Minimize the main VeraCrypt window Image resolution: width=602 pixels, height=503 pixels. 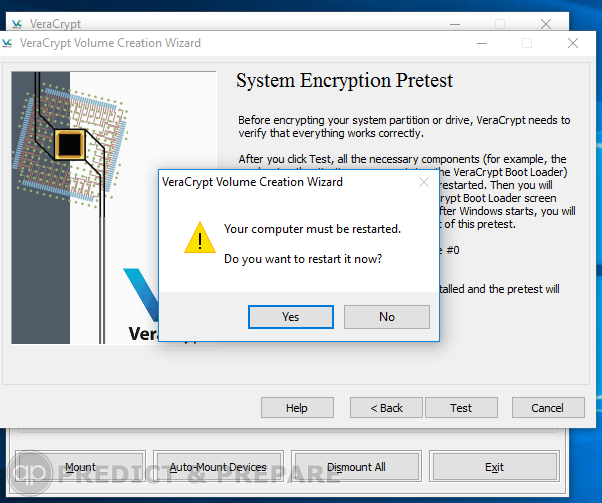click(x=455, y=24)
